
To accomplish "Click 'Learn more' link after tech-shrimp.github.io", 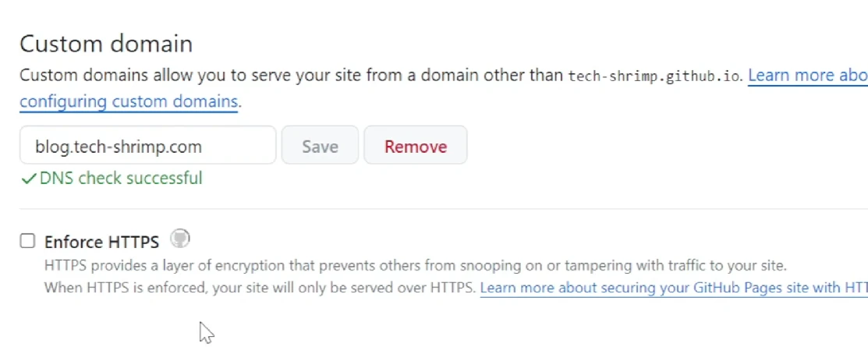I will pyautogui.click(x=808, y=76).
